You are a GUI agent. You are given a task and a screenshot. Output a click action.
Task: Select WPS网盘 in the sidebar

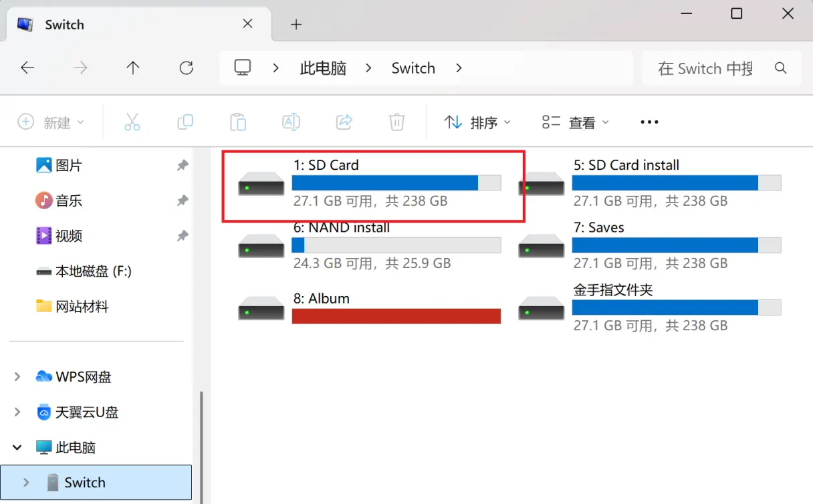(74, 377)
